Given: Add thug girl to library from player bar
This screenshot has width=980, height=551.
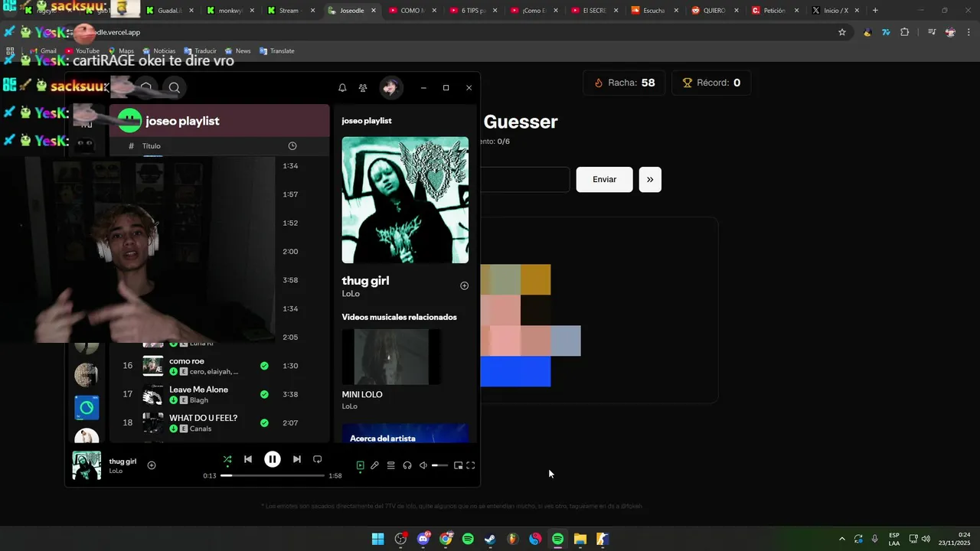Looking at the screenshot, I should (152, 465).
